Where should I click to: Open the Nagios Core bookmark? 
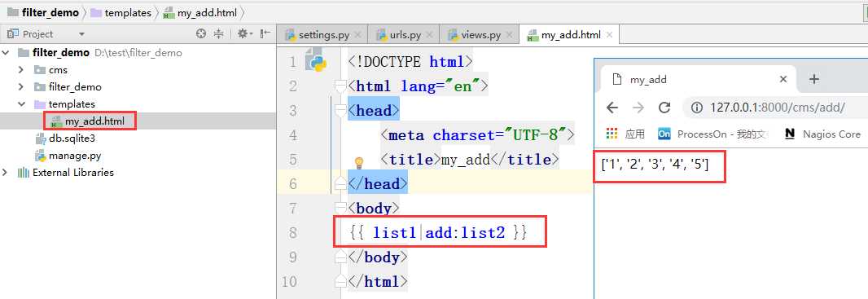tap(822, 134)
